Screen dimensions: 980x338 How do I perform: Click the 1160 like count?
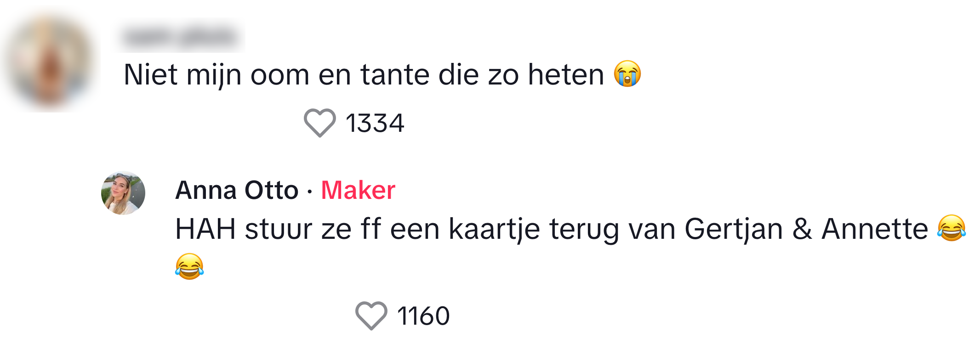(423, 316)
